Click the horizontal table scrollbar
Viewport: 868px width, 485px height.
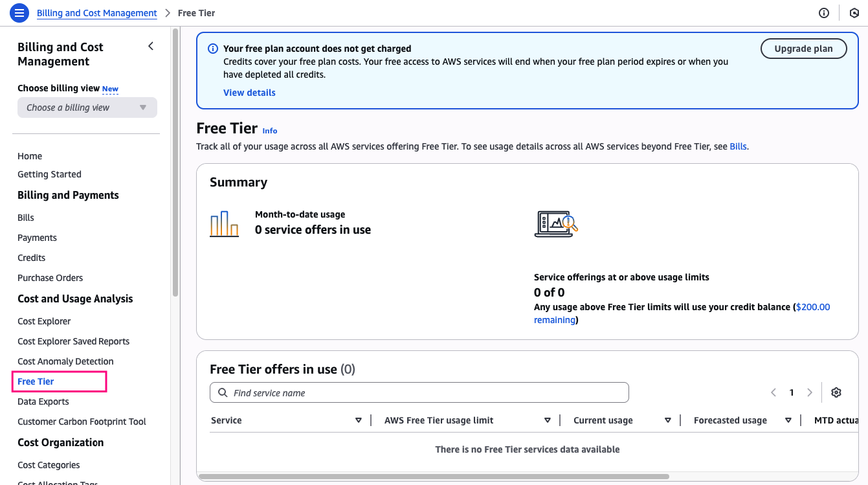pyautogui.click(x=434, y=477)
